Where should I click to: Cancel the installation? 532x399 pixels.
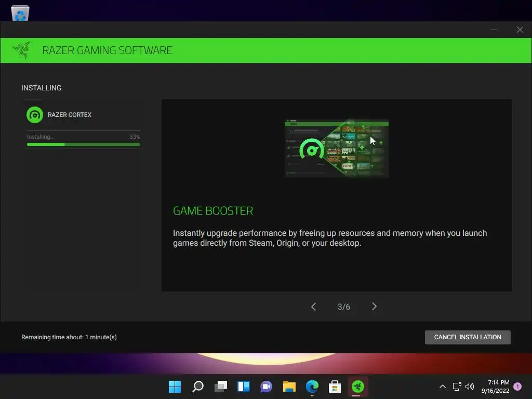468,337
